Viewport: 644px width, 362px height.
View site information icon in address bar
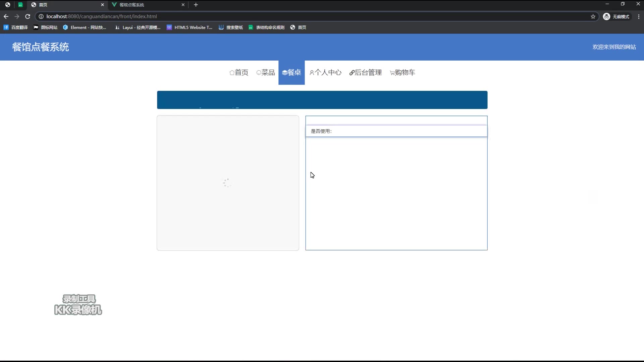(41, 16)
